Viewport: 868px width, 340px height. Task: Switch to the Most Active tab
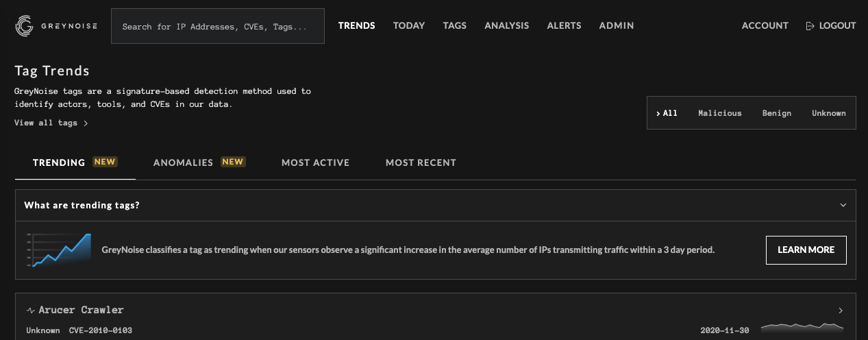pos(316,162)
